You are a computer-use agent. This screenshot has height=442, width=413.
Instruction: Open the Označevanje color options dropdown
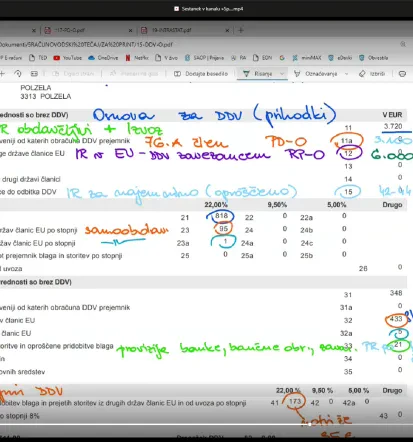346,74
